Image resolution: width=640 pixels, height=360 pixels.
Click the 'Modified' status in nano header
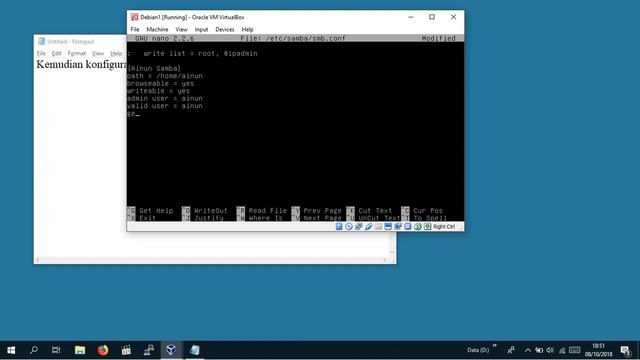tap(438, 38)
